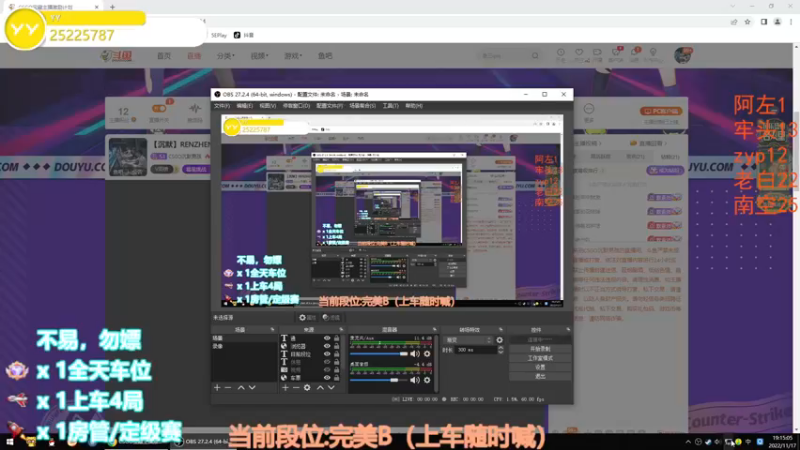Screen dimensions: 800x450
Task: Click the 滤镜 filters button above docks
Action: coord(332,317)
